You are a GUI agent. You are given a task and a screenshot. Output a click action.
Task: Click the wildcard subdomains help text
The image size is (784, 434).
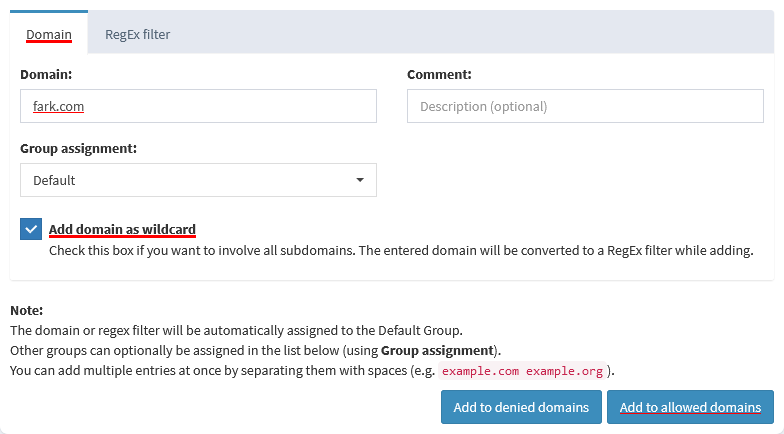pos(400,250)
